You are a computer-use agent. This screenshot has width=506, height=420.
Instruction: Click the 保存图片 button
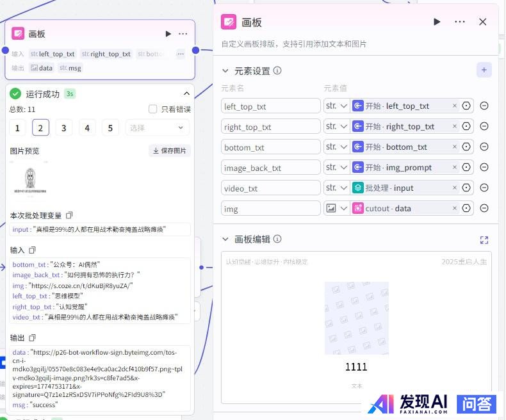click(170, 150)
